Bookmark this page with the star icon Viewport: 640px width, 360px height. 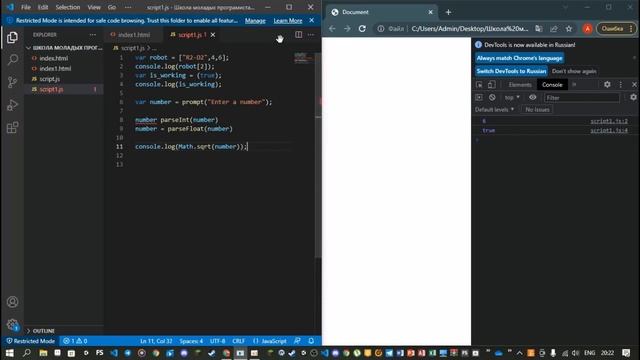[569, 29]
